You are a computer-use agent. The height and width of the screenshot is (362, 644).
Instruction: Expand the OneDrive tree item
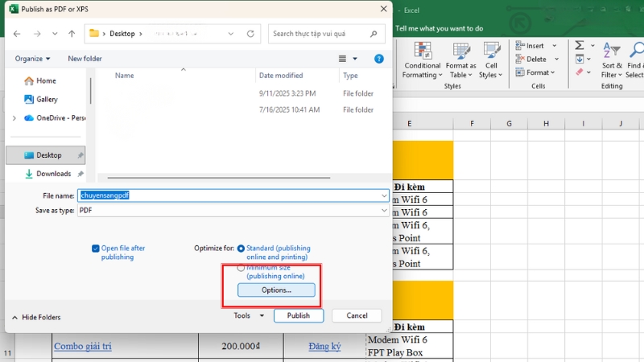(x=14, y=117)
